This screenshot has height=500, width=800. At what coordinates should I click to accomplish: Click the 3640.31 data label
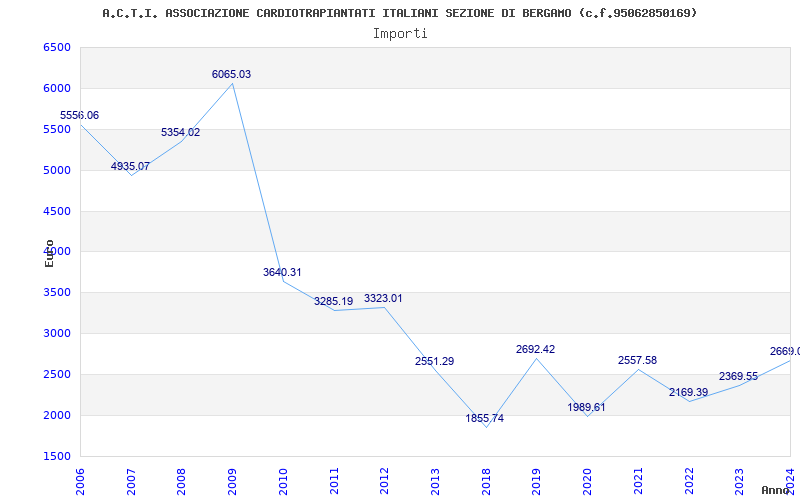coord(282,272)
